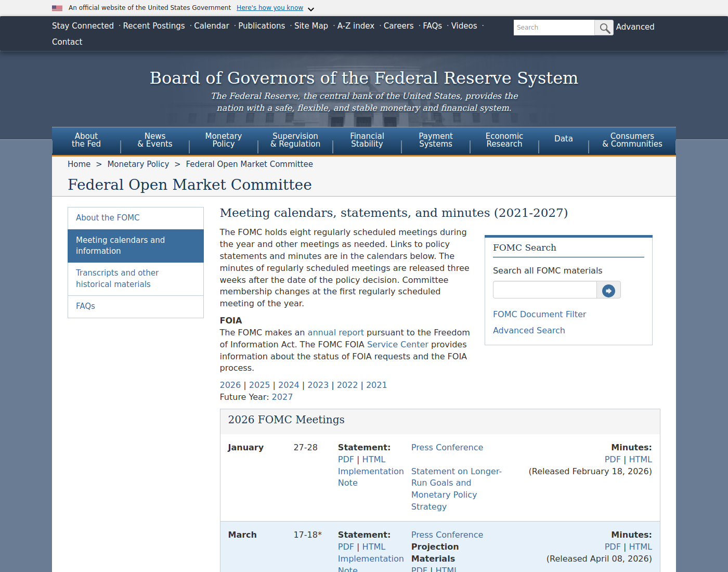The width and height of the screenshot is (728, 572).
Task: Focus the FOMC materials search field
Action: [x=544, y=290]
